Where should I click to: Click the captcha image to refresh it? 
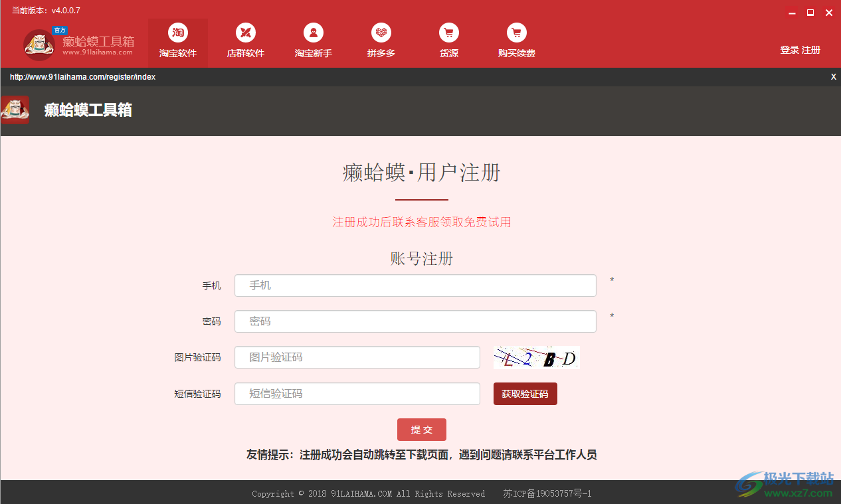pyautogui.click(x=536, y=357)
